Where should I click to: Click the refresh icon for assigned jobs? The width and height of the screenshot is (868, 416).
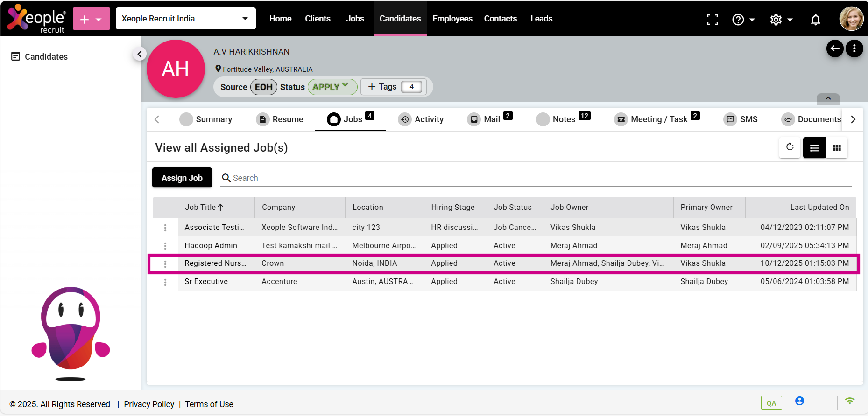790,147
